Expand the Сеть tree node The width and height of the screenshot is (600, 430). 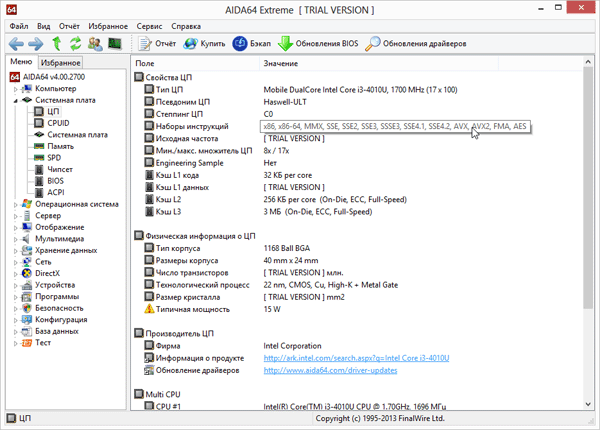16,262
